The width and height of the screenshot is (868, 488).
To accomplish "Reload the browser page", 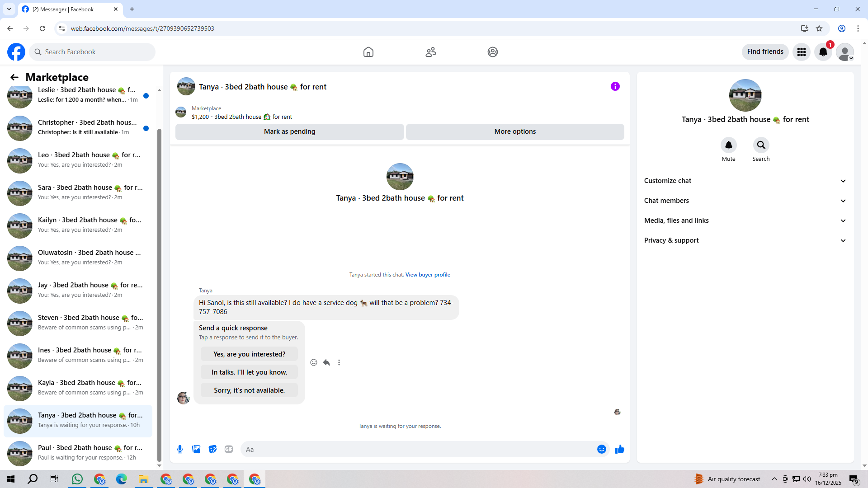I will 42,28.
